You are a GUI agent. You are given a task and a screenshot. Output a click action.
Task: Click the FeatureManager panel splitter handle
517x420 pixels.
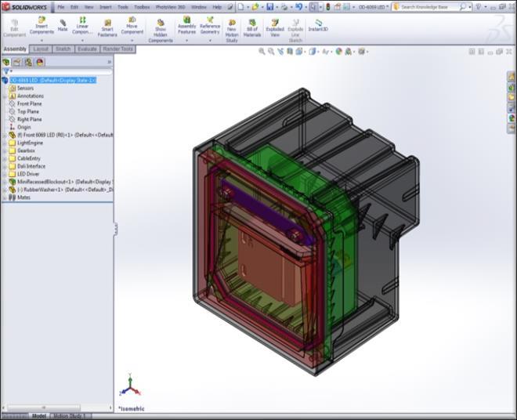click(115, 229)
